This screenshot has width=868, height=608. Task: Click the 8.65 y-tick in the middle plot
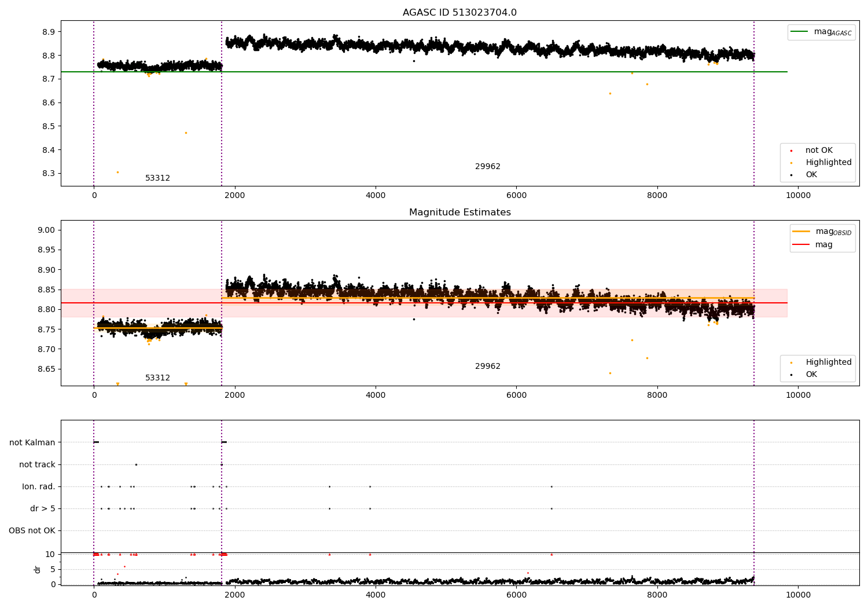[x=46, y=369]
